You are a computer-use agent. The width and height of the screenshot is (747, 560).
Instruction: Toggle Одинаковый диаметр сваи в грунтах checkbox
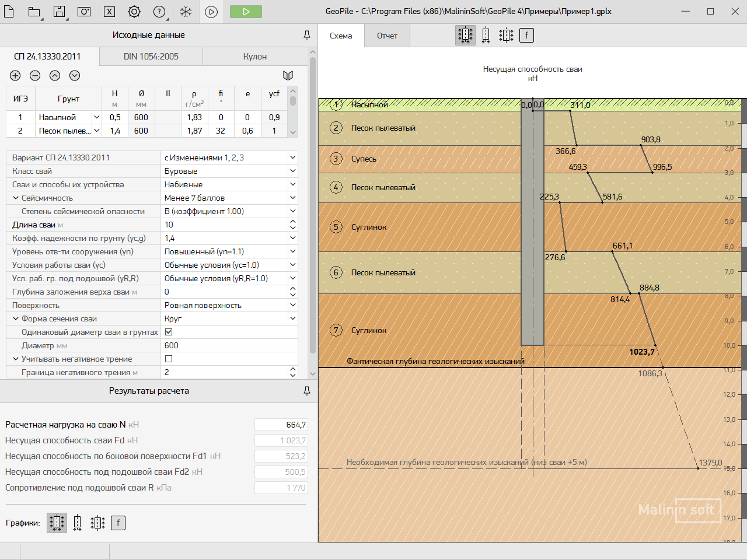169,332
